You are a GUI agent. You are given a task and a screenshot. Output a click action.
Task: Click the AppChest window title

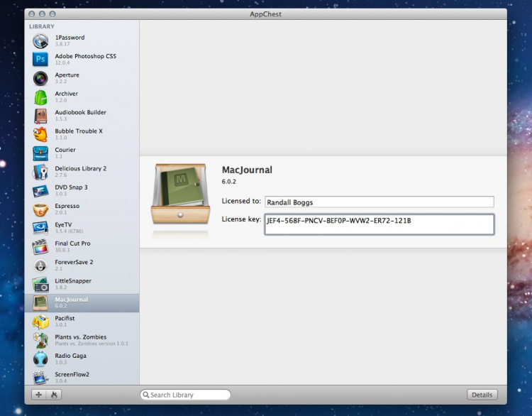[266, 14]
